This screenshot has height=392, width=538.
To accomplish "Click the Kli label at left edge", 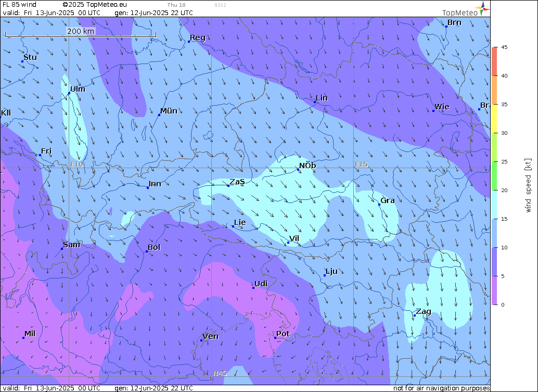I will coord(6,113).
